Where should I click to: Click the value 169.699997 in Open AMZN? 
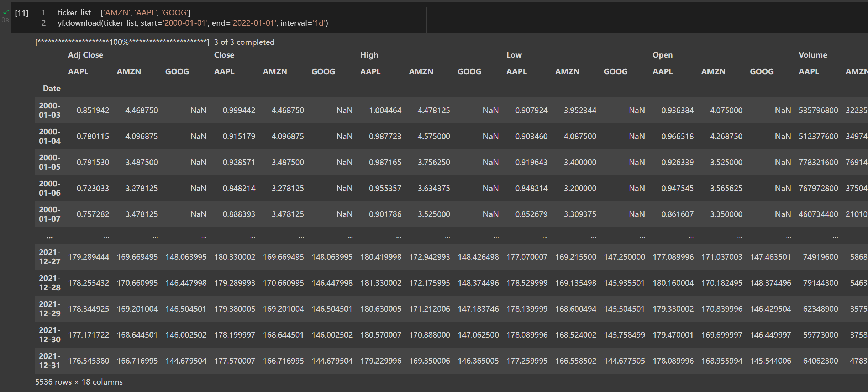click(722, 335)
